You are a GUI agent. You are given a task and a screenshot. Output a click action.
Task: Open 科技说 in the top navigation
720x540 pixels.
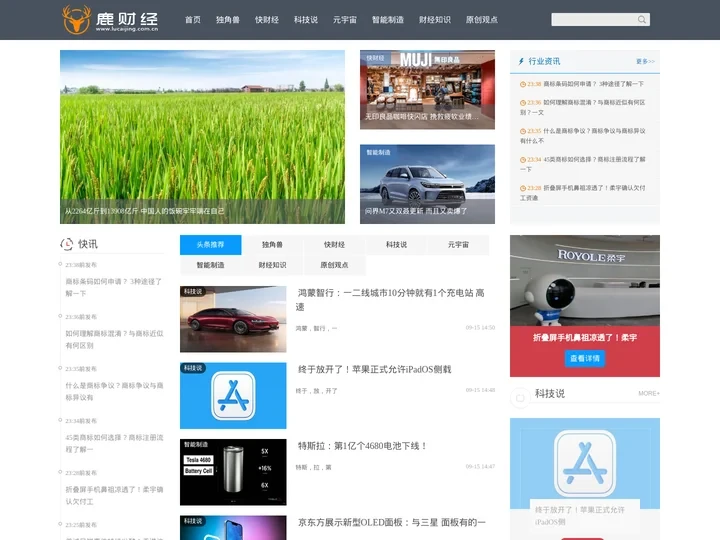(306, 20)
